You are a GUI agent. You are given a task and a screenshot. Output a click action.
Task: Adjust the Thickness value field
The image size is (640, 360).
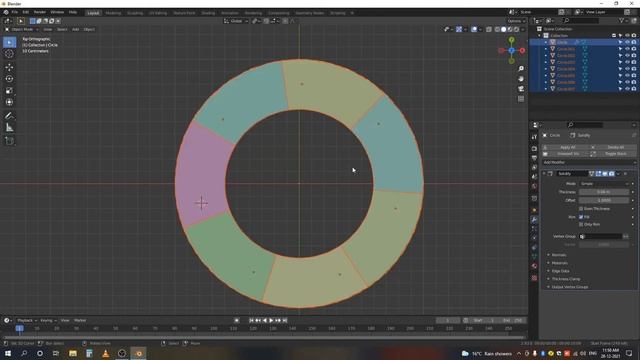pos(604,192)
